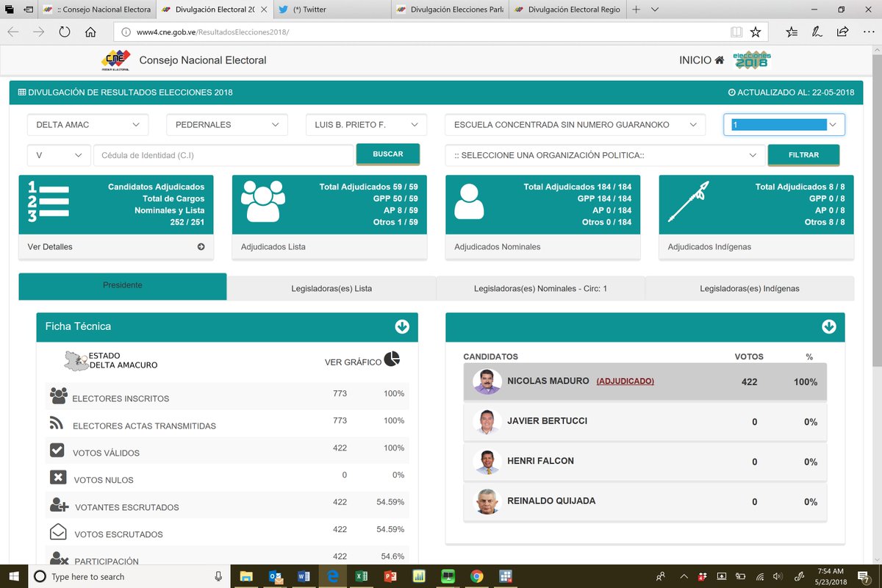Click the Elecciones 2018 logo
This screenshot has width=882, height=588.
[750, 60]
